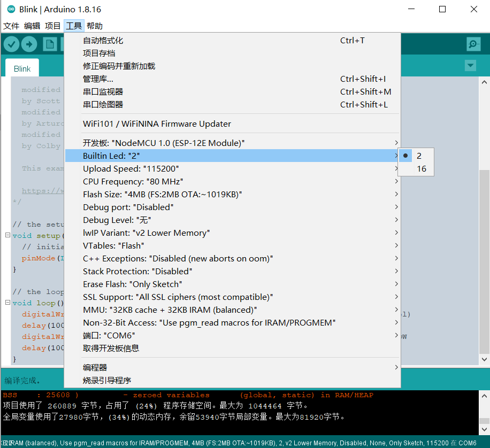Image resolution: width=490 pixels, height=448 pixels.
Task: Click the BSS 25608 console line
Action: 188,395
